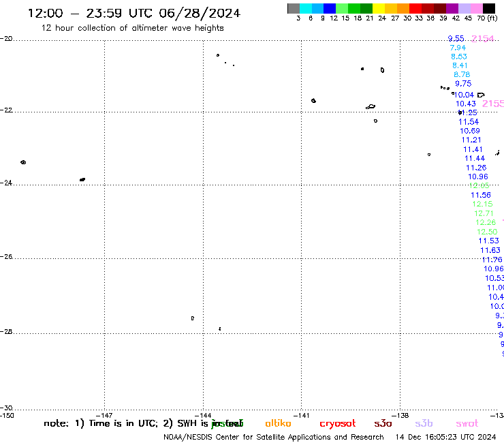504x443 pixels.
Task: Click the black swatch ending the color bar
Action: [x=489, y=8]
